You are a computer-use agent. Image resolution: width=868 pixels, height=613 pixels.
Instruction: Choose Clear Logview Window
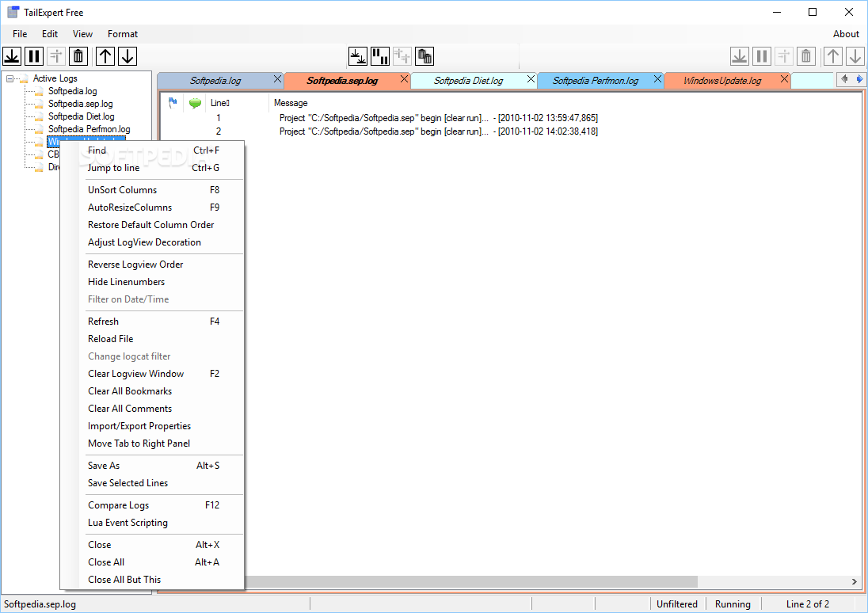(x=152, y=374)
